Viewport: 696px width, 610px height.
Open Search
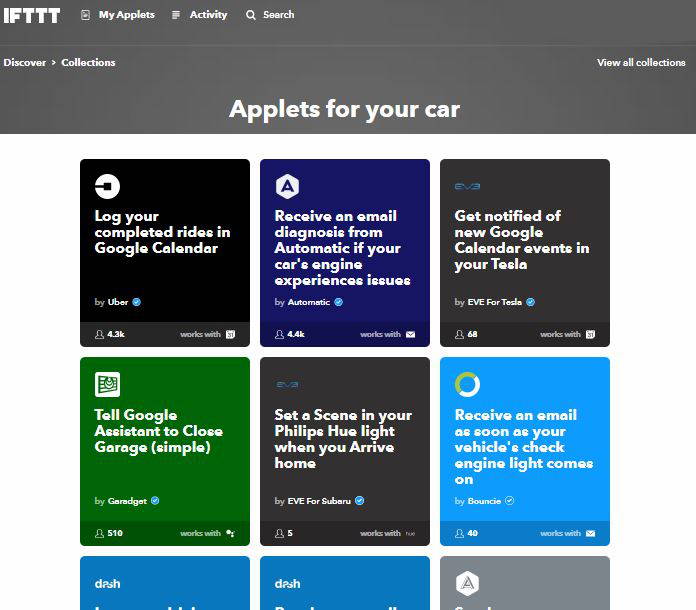278,15
